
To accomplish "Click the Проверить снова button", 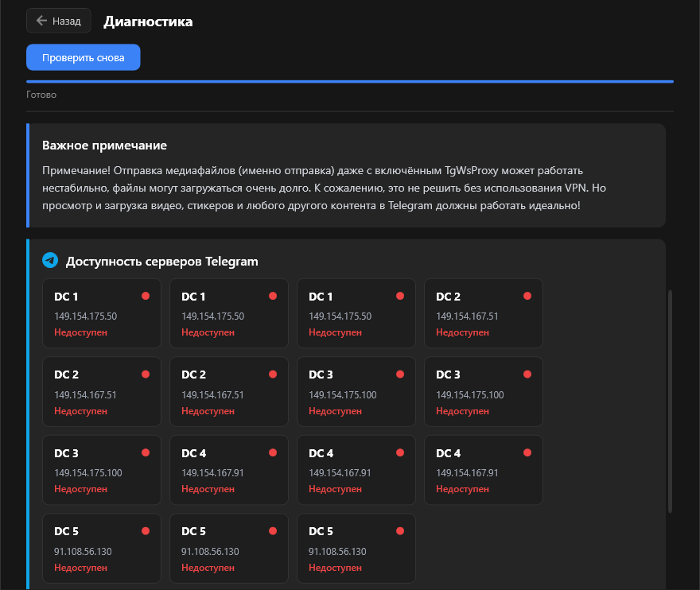I will pos(83,57).
